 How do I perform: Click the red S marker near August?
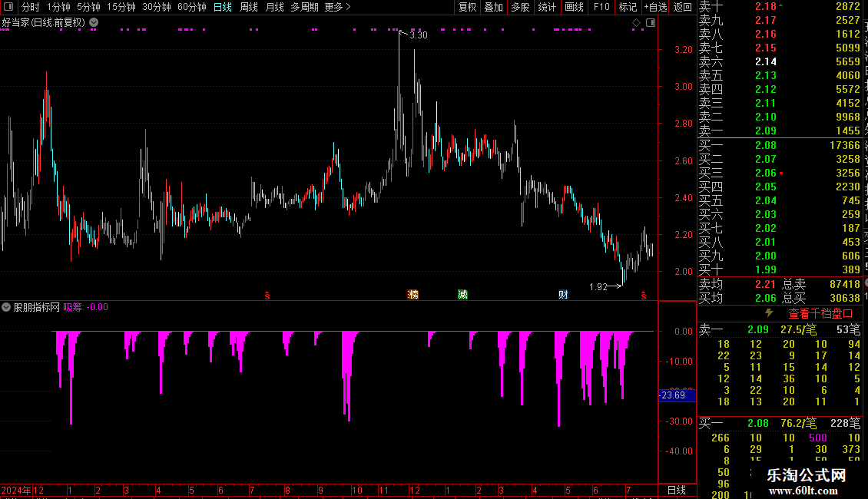point(267,296)
